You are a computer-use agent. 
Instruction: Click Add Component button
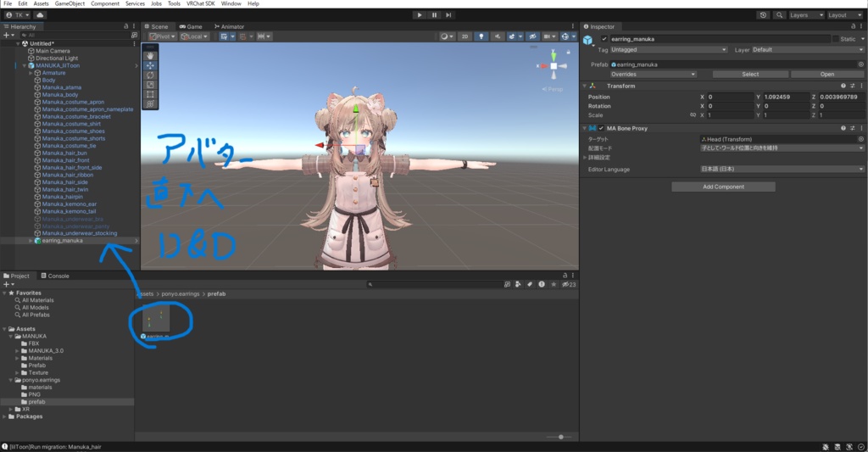coord(723,187)
